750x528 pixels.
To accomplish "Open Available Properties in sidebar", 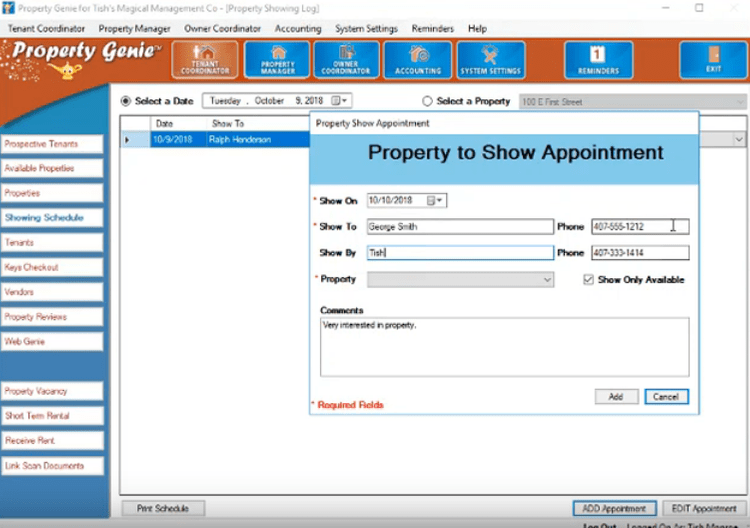I will 52,168.
